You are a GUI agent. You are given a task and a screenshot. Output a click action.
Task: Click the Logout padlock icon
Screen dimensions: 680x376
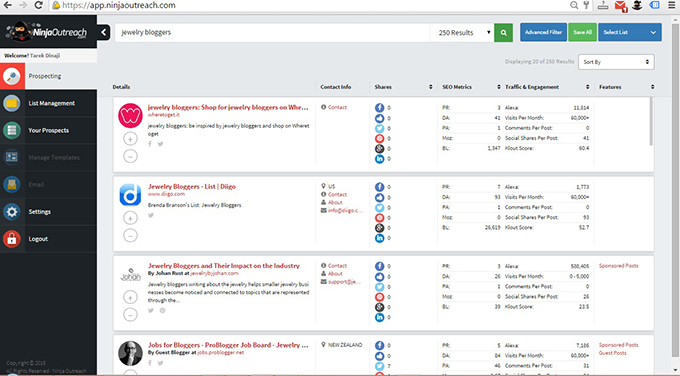(x=12, y=239)
